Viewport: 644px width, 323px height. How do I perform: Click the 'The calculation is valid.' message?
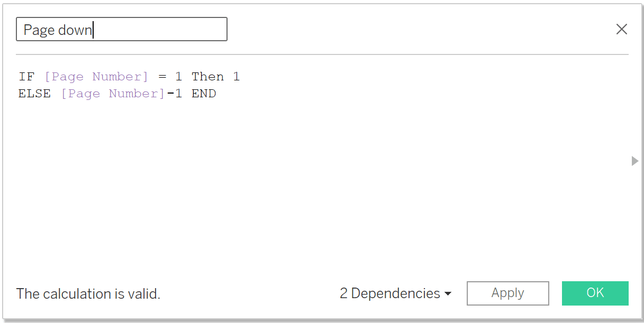tap(88, 293)
